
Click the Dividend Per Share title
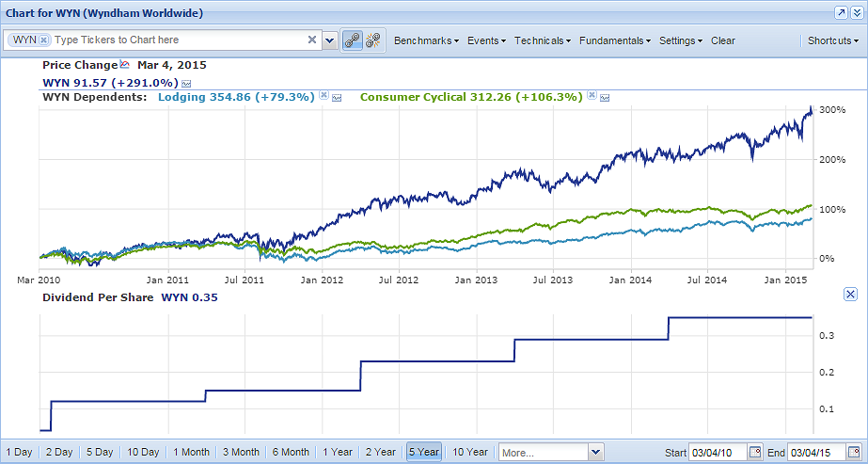click(x=98, y=297)
